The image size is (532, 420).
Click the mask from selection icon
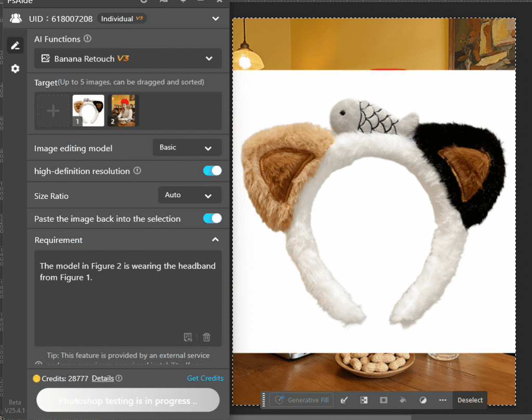point(383,400)
